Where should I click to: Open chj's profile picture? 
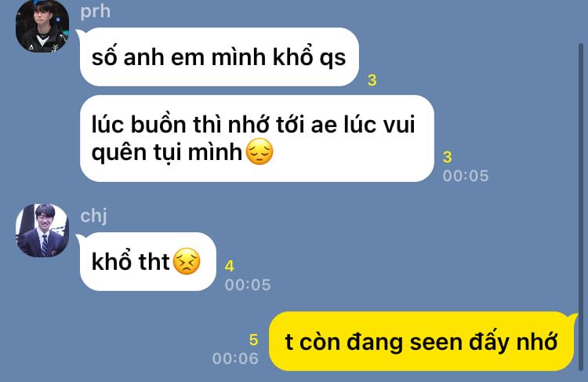click(42, 231)
